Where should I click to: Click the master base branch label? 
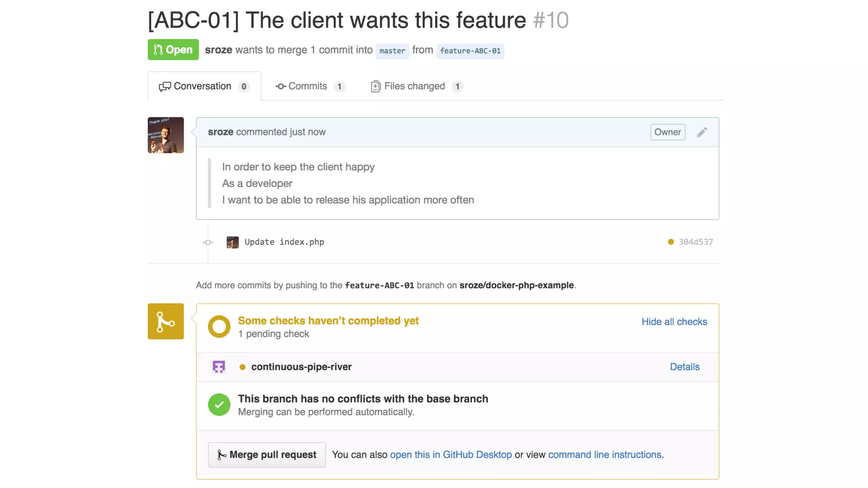click(x=392, y=51)
